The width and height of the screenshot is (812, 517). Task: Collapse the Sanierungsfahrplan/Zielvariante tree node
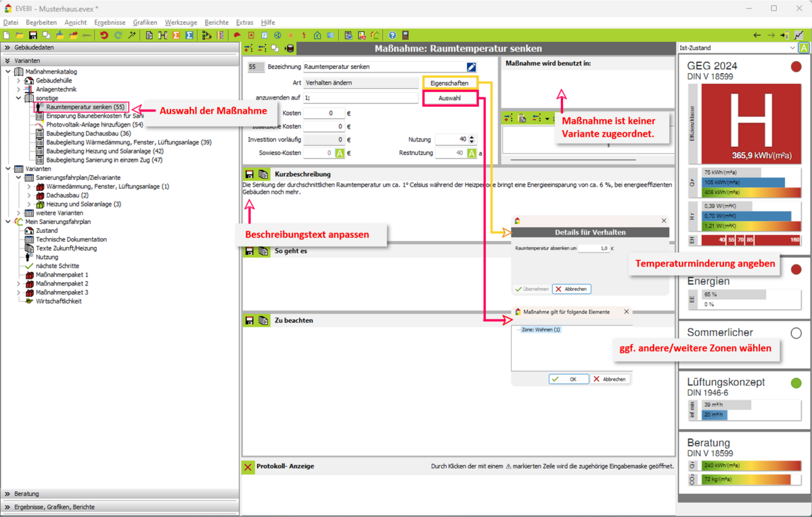click(19, 177)
